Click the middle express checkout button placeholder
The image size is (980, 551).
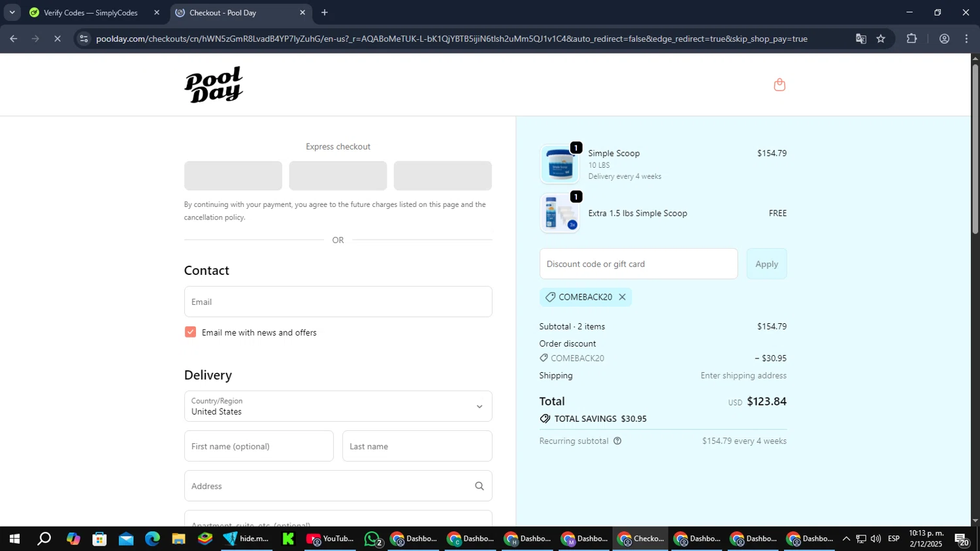tap(338, 176)
